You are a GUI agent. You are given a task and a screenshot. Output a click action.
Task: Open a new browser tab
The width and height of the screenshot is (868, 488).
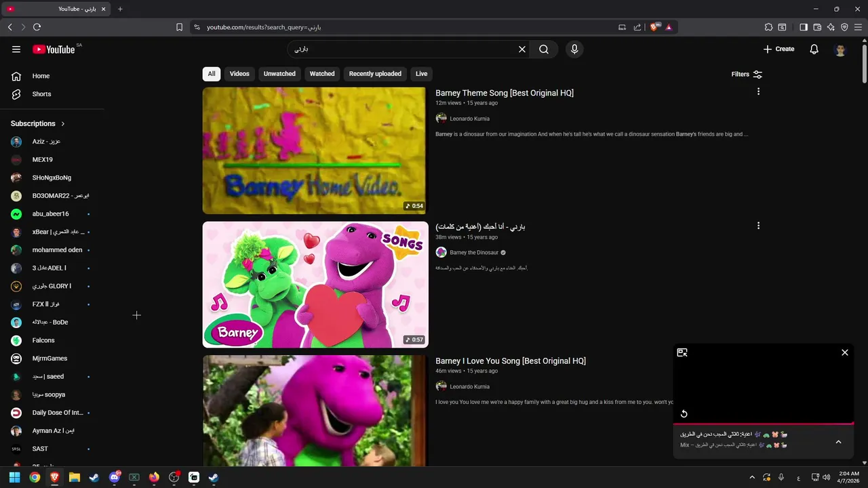120,9
